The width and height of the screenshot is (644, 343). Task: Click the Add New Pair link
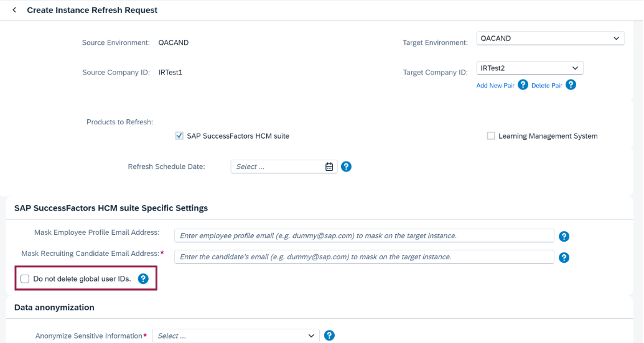[495, 85]
